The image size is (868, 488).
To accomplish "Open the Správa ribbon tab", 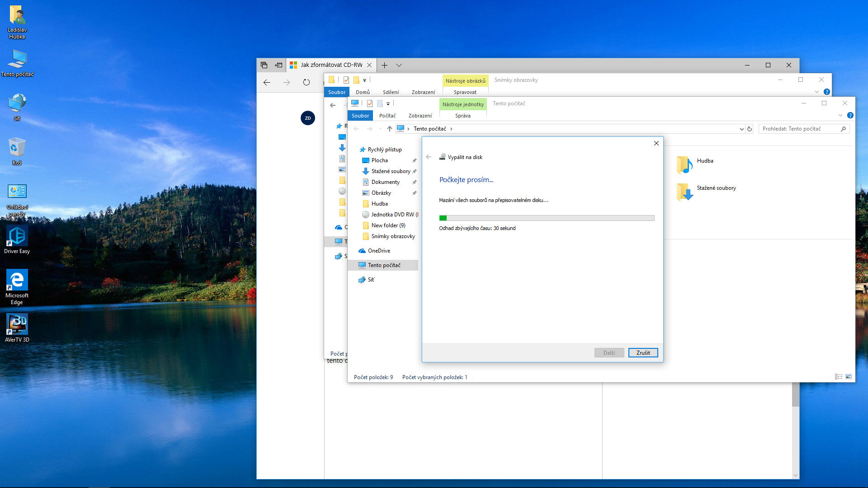I will [x=462, y=116].
